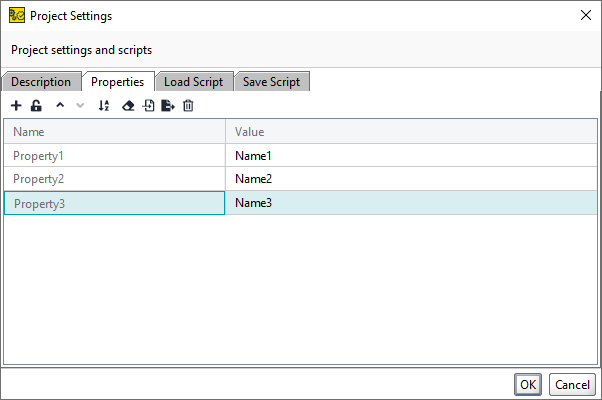The height and width of the screenshot is (400, 602).
Task: Move property up with up chevron
Action: (60, 106)
